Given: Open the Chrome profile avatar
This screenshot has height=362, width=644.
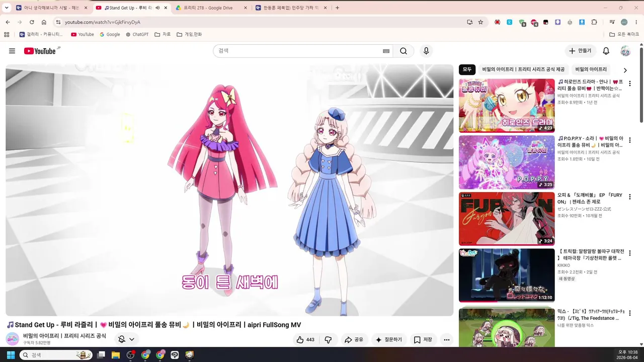Looking at the screenshot, I should tap(624, 22).
